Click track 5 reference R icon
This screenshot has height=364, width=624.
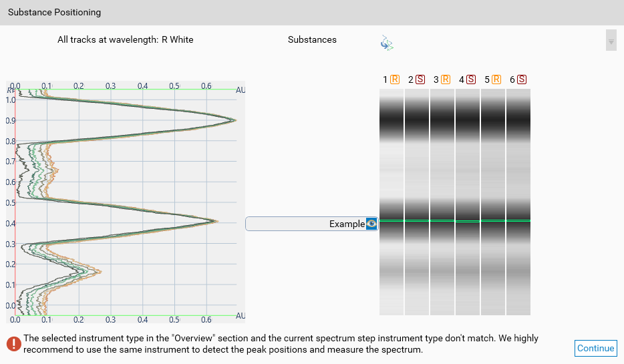[496, 79]
